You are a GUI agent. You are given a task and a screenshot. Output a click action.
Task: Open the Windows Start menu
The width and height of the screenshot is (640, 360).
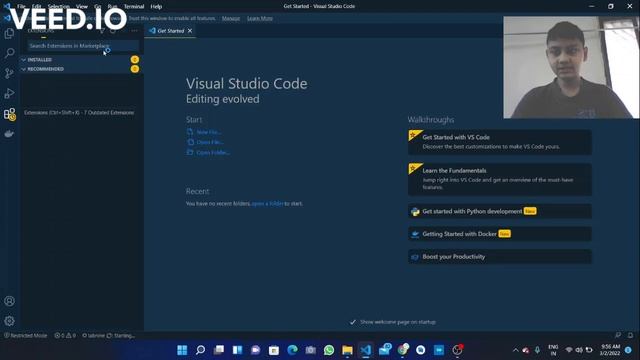click(182, 350)
